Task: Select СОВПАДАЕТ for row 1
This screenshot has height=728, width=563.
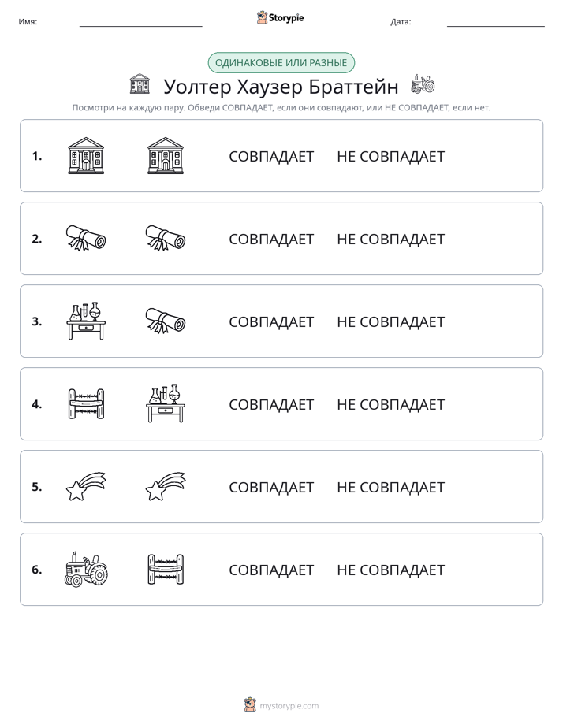Action: pyautogui.click(x=271, y=157)
